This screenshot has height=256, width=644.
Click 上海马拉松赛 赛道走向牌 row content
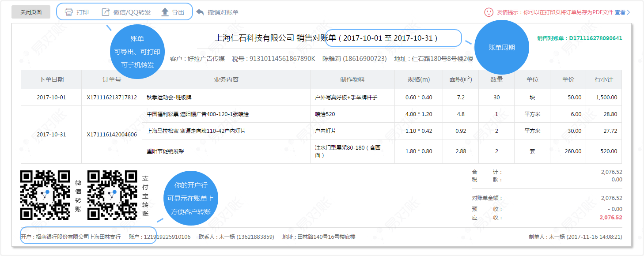click(196, 131)
